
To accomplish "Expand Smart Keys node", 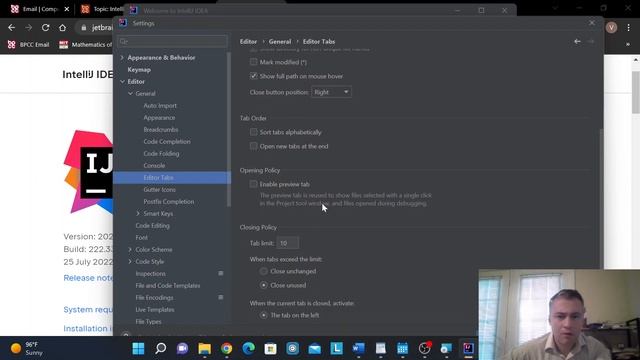I will (x=138, y=213).
